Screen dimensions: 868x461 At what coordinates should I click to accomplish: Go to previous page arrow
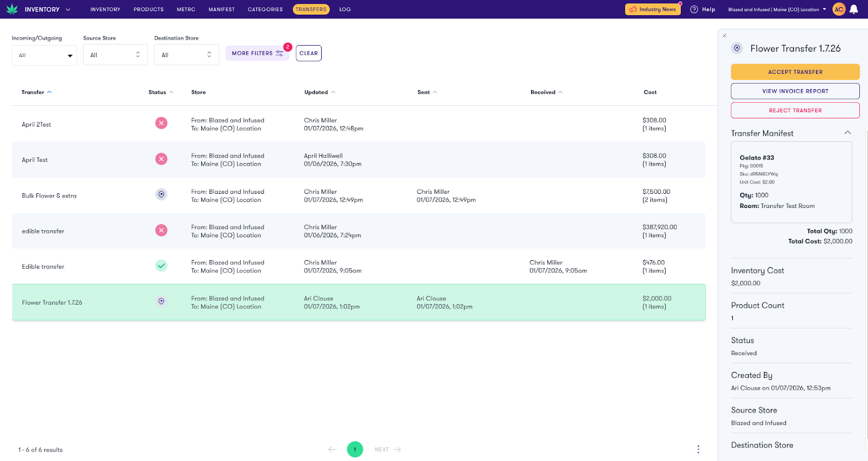(x=332, y=450)
